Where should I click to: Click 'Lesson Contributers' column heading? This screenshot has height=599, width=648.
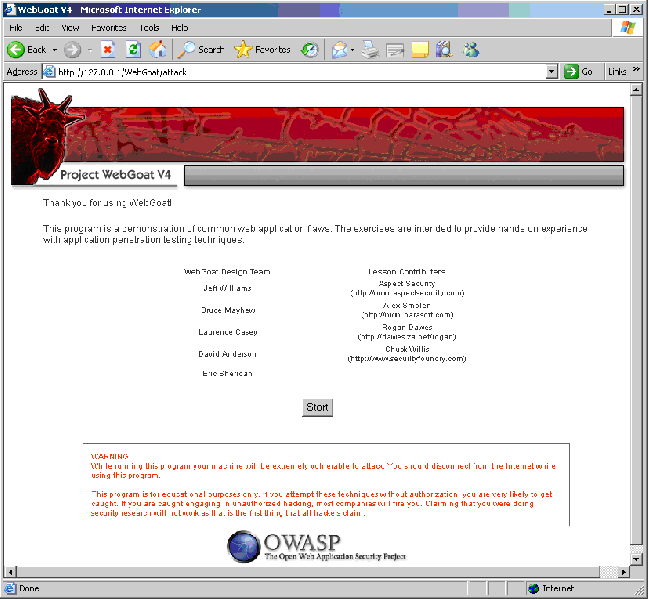[x=407, y=272]
